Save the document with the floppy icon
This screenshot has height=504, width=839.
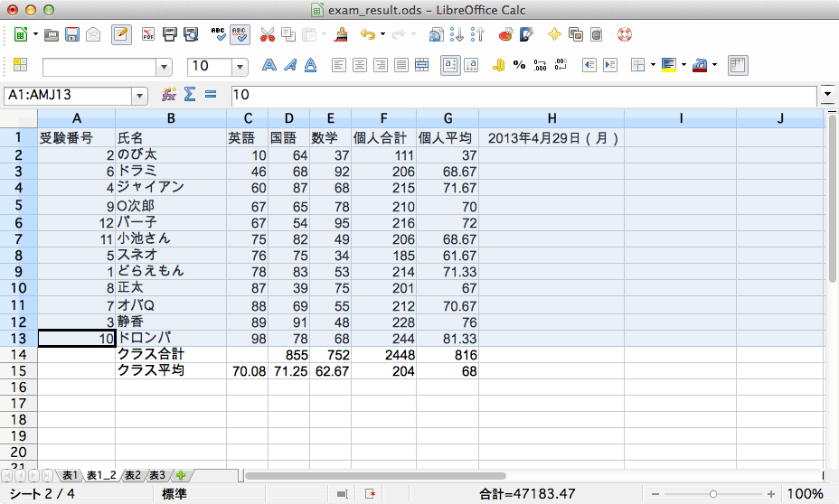[72, 35]
